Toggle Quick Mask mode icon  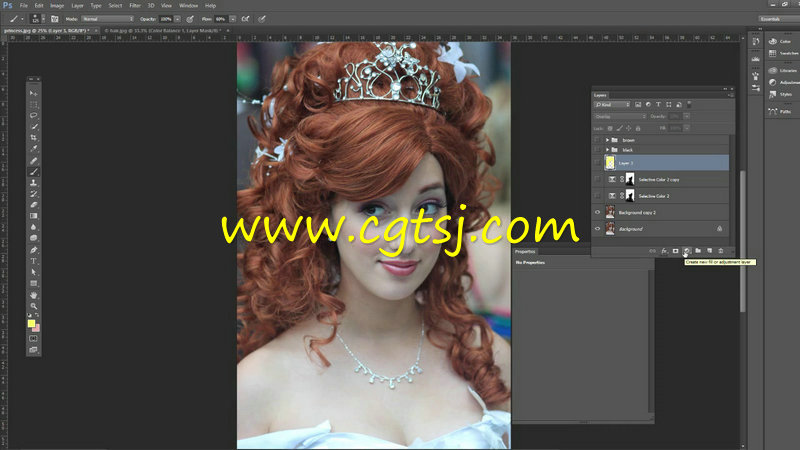tap(33, 339)
